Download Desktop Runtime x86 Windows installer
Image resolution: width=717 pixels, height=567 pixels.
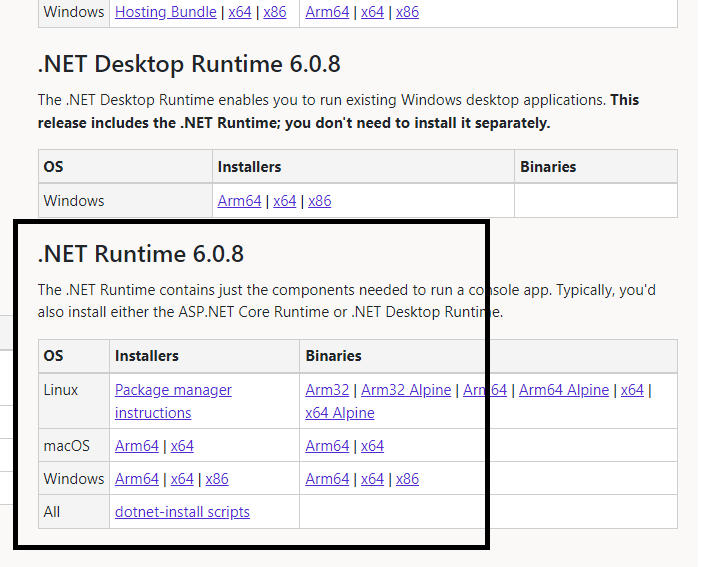coord(320,201)
